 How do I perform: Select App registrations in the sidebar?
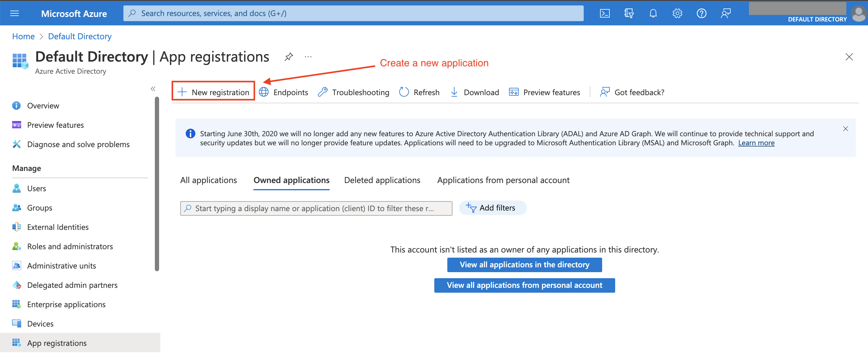point(80,343)
